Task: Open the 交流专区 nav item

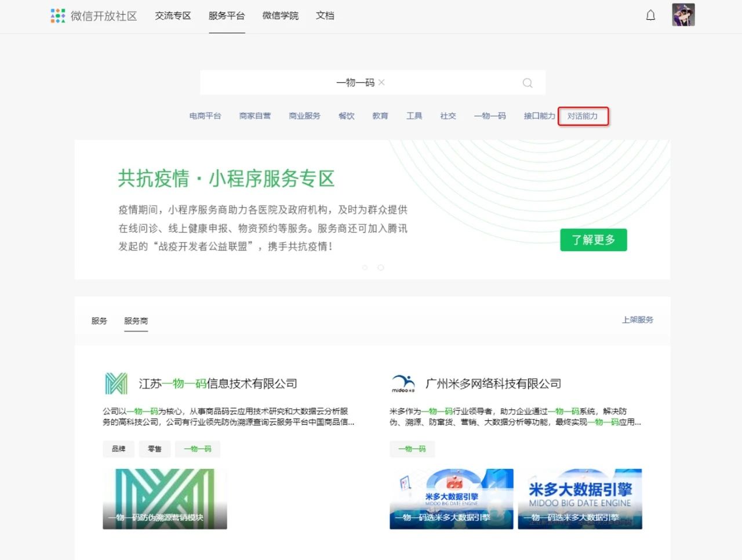Action: click(173, 16)
